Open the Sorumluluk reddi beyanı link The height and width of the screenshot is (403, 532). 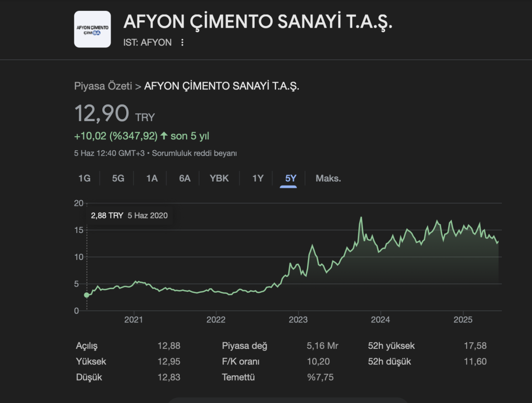pyautogui.click(x=194, y=153)
